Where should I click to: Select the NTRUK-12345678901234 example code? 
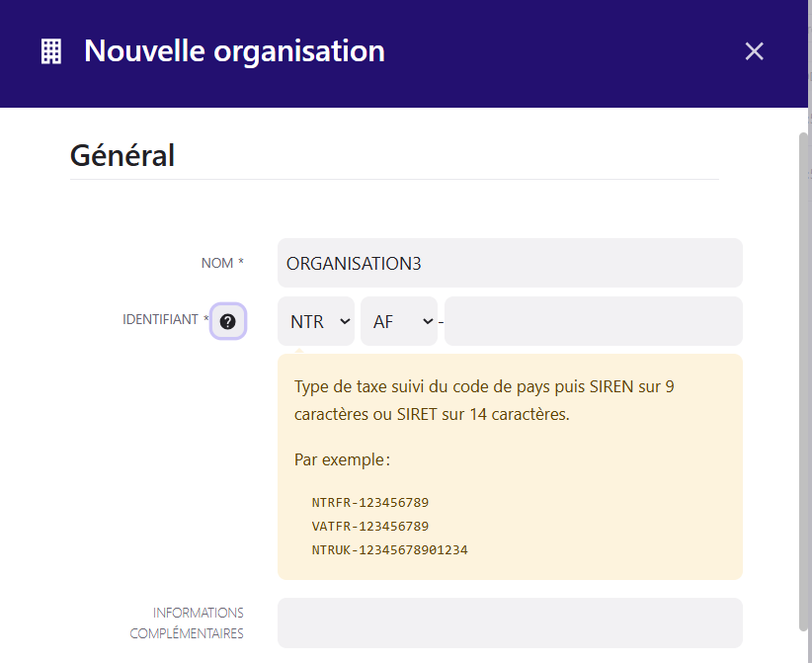389,550
